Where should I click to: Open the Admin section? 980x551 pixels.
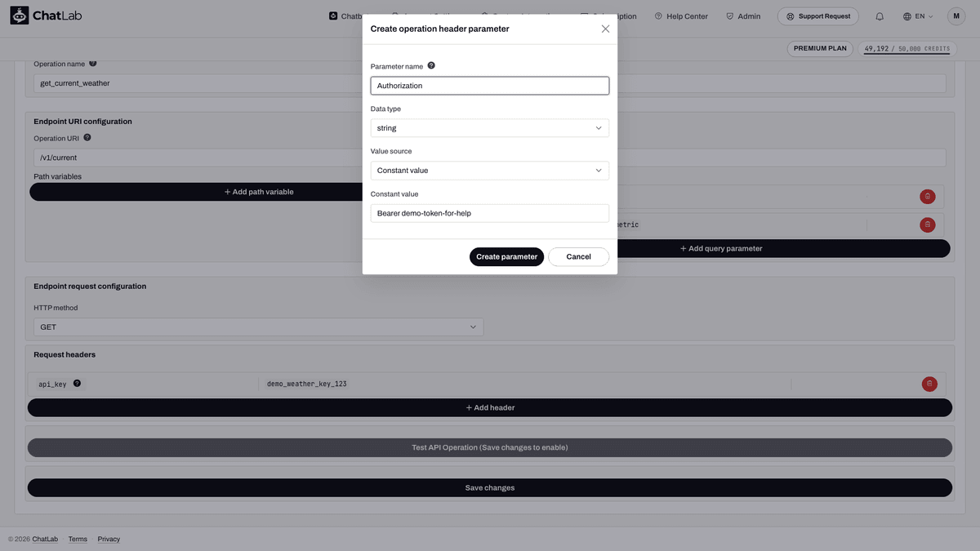click(x=743, y=16)
